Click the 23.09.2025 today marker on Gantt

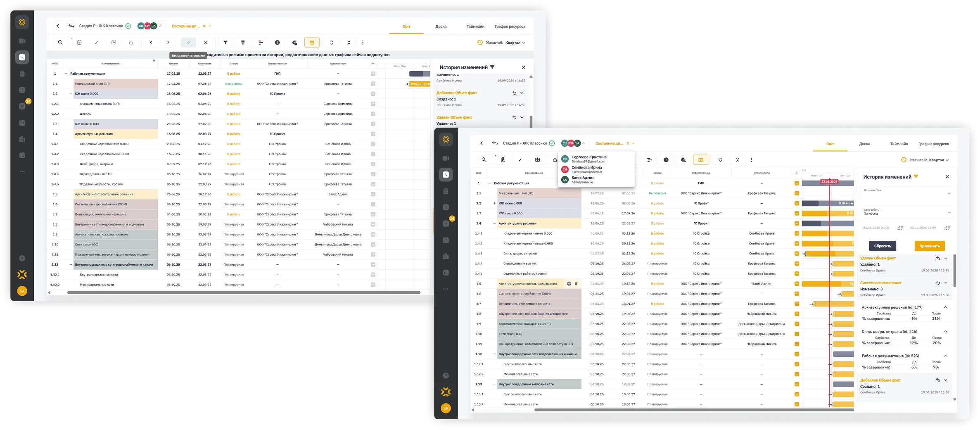pos(829,182)
